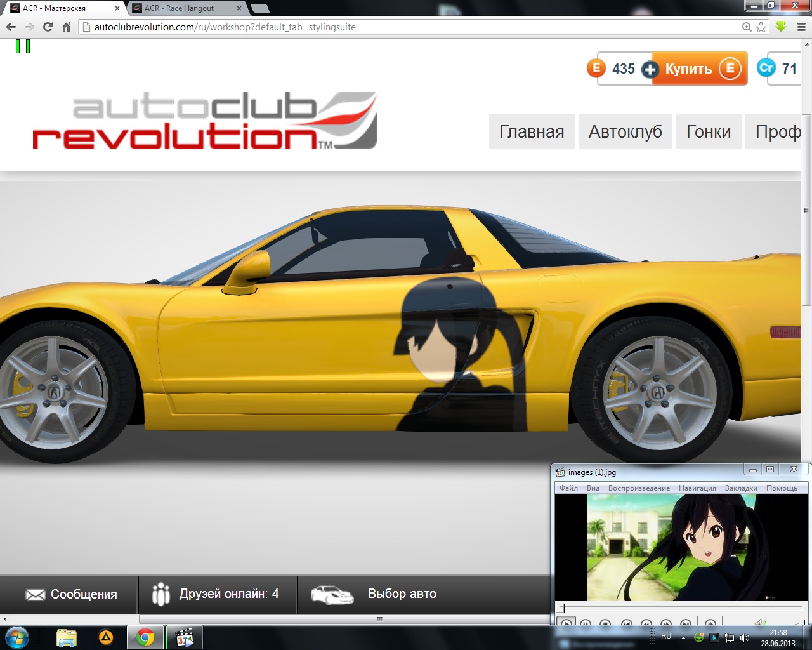The image size is (812, 650).
Task: Click the zoom magnifier icon in address bar
Action: coord(747,27)
